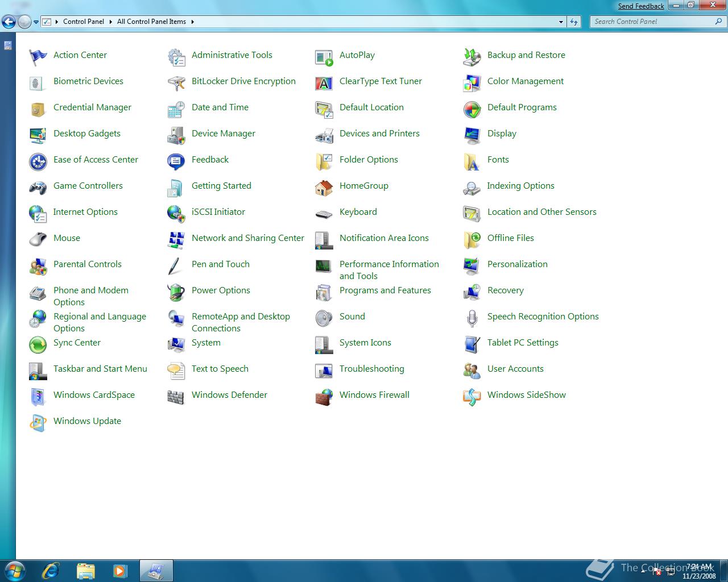
Task: Open the System link
Action: pos(206,342)
